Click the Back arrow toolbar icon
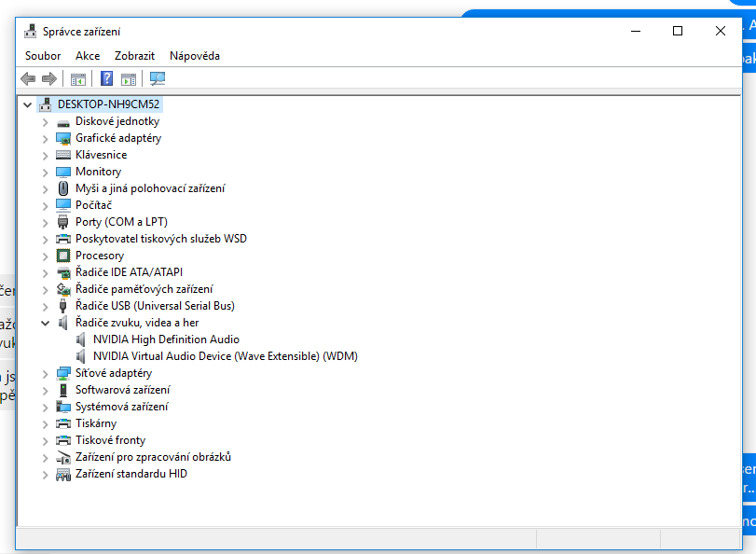The height and width of the screenshot is (554, 756). coord(28,78)
